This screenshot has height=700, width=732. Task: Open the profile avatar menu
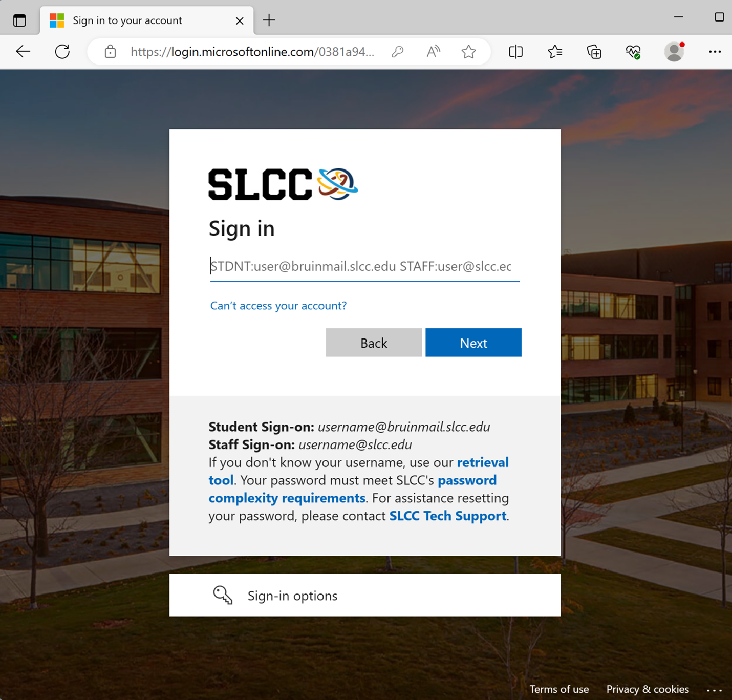pos(674,52)
